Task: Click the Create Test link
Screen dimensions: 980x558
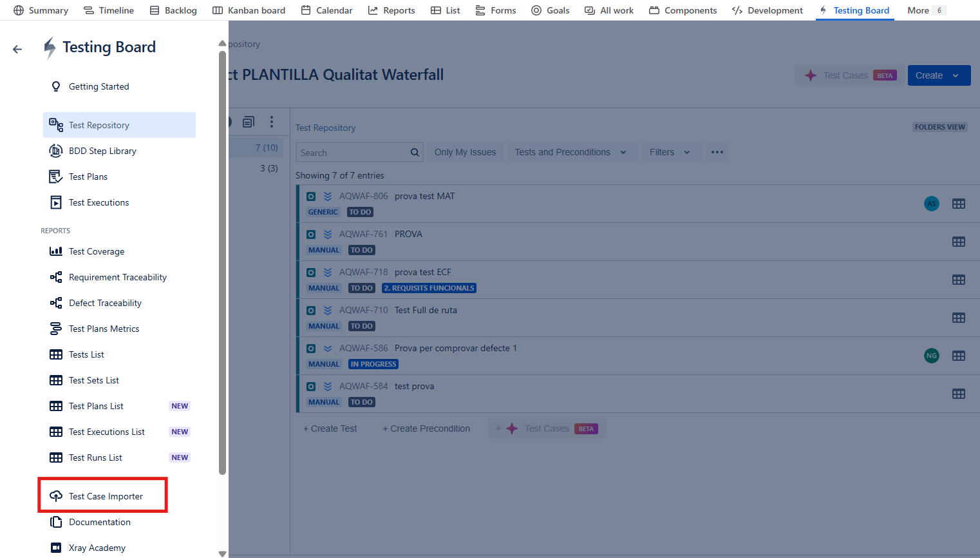Action: [330, 428]
